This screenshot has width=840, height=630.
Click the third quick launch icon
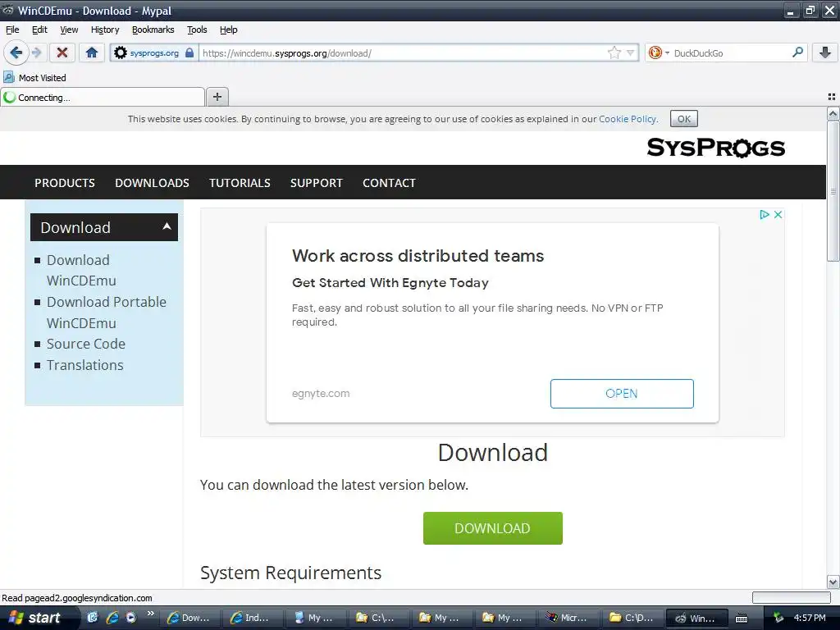(x=131, y=617)
